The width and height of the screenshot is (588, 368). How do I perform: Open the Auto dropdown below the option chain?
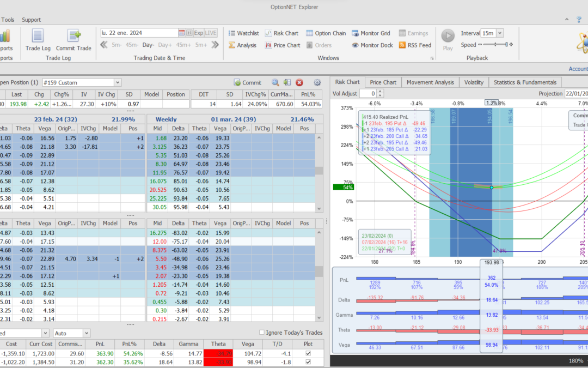(x=87, y=333)
